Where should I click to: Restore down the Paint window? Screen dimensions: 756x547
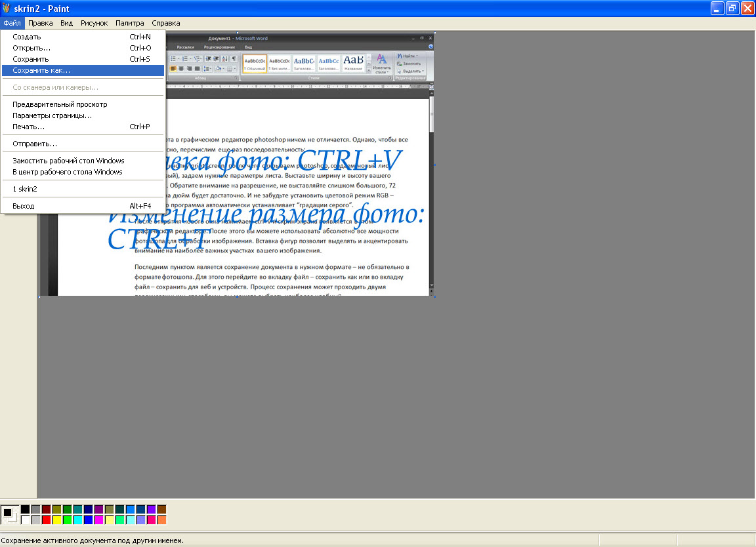(x=732, y=9)
